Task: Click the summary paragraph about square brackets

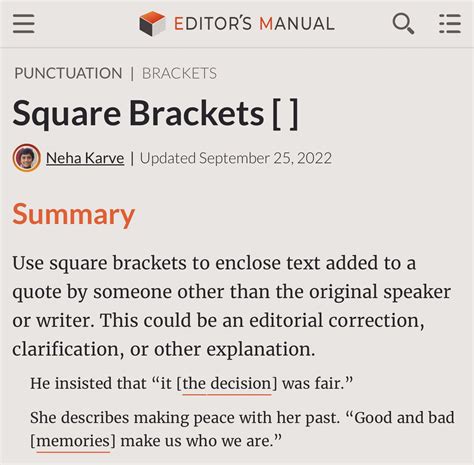Action: click(232, 306)
